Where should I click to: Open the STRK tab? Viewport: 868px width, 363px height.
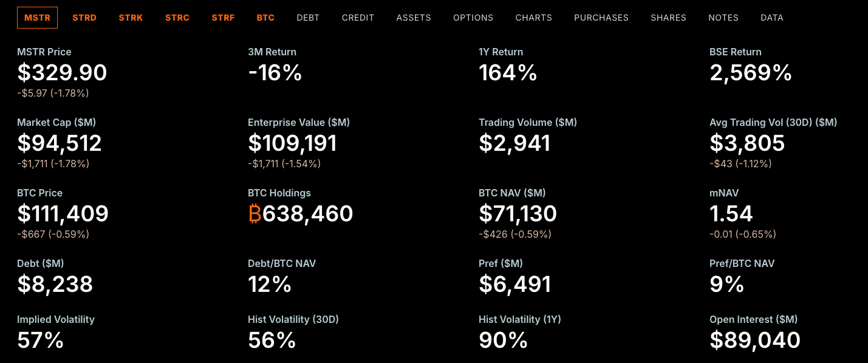(131, 18)
